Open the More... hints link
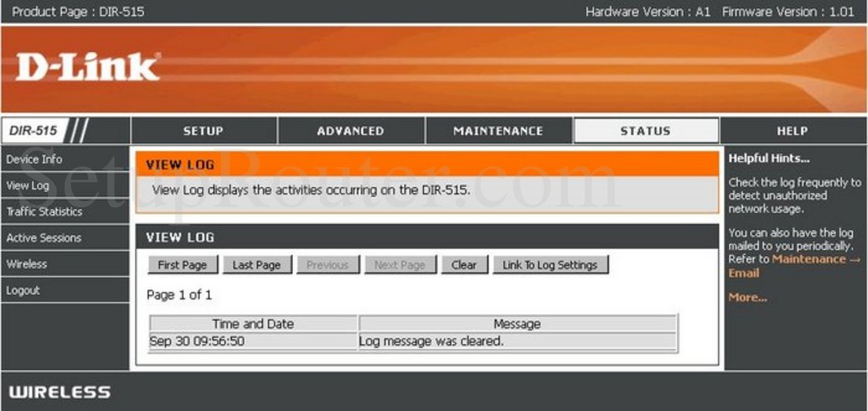The height and width of the screenshot is (411, 868). point(747,297)
